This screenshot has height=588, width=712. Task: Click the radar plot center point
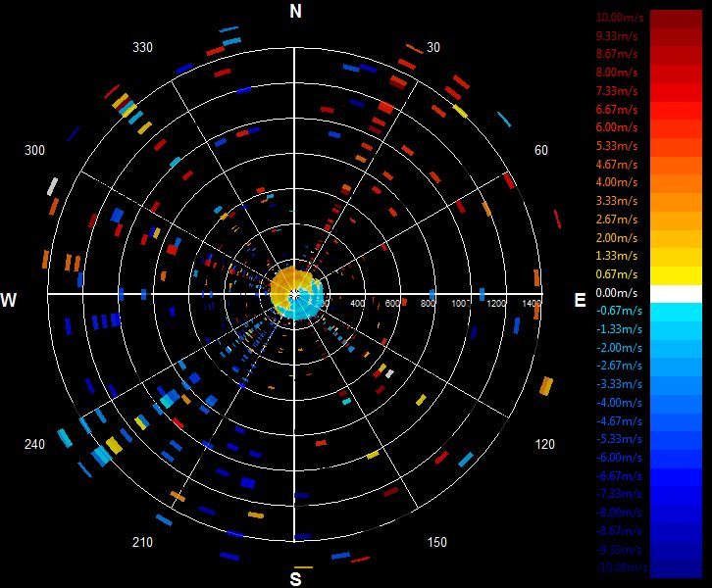(x=294, y=295)
